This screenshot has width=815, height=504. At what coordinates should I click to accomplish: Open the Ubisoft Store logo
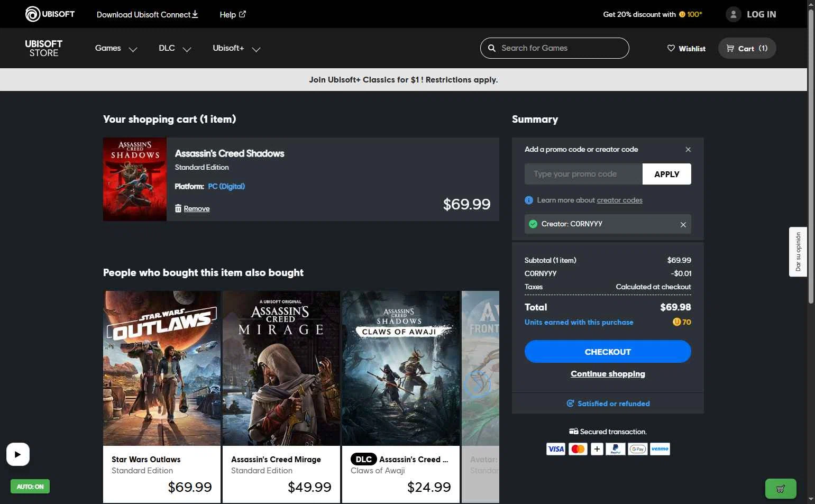43,48
